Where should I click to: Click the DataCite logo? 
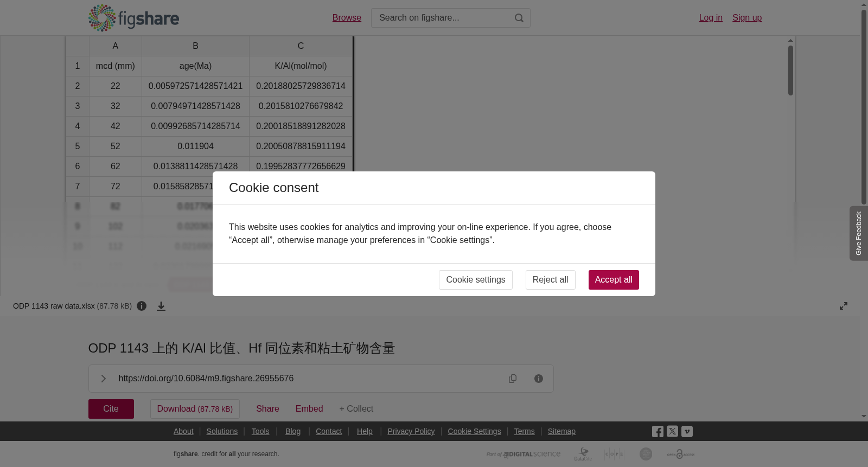tap(583, 454)
